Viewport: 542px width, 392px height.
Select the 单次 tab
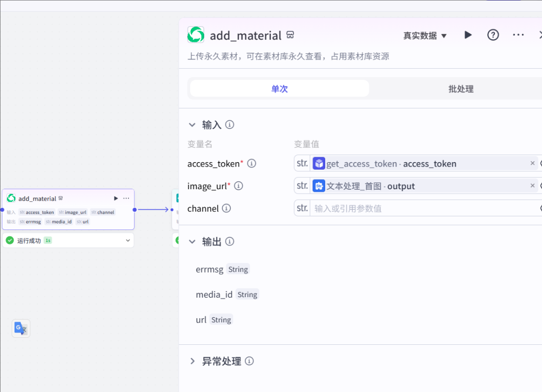click(x=279, y=88)
